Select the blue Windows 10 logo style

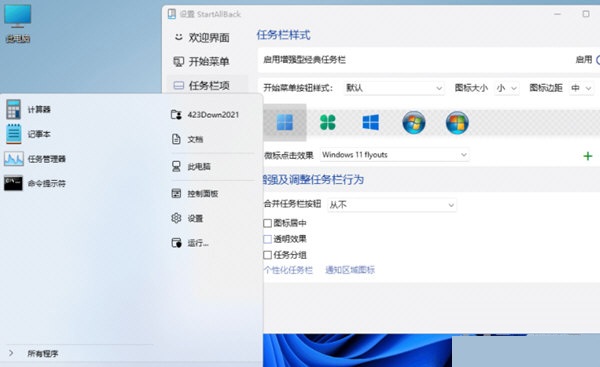tap(370, 122)
